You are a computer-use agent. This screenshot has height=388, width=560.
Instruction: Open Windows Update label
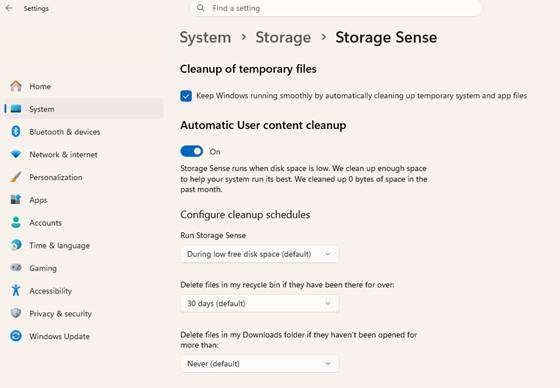point(59,336)
